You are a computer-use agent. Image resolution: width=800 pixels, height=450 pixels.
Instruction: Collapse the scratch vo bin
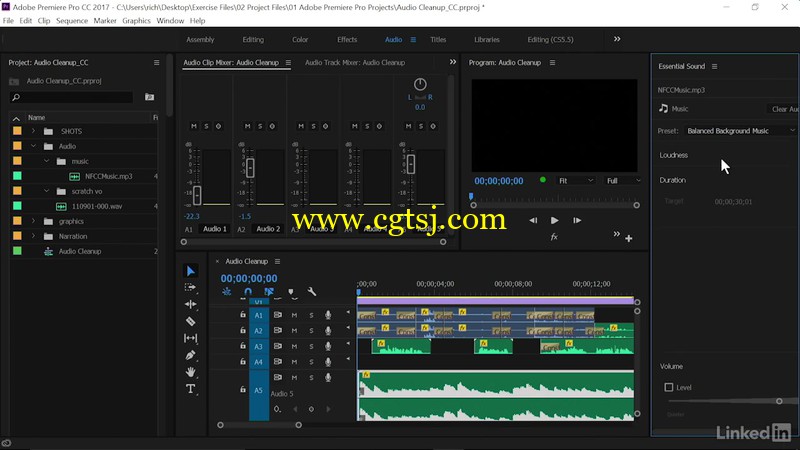47,191
